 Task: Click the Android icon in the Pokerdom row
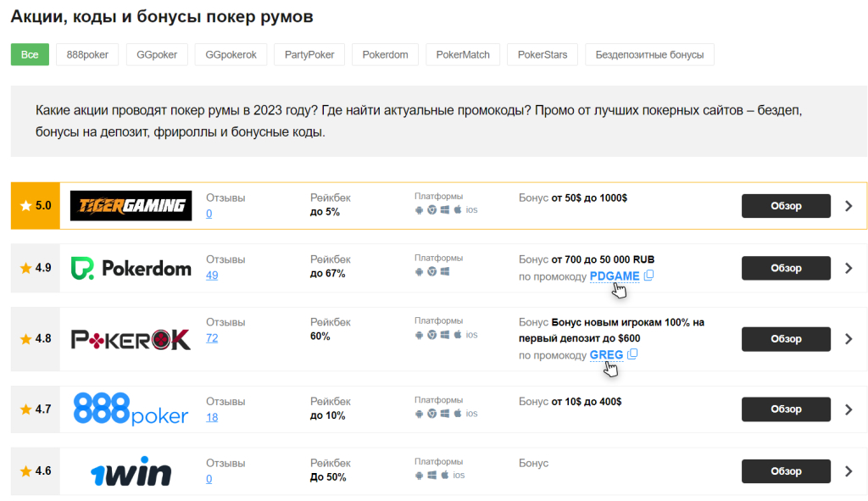pyautogui.click(x=419, y=271)
